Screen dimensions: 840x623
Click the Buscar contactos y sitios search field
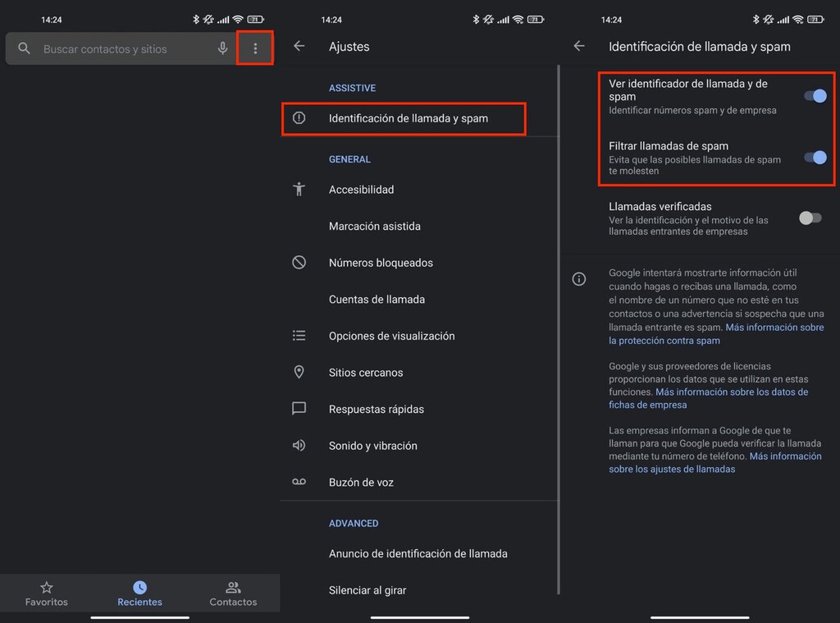coord(121,48)
